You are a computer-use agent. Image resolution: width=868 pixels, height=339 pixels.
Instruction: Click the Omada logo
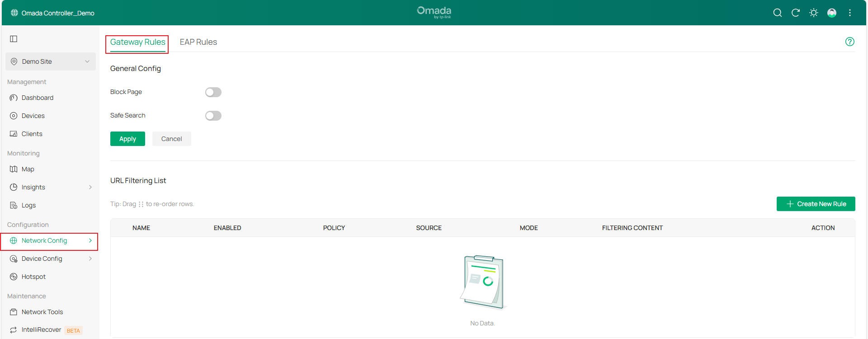pyautogui.click(x=434, y=12)
